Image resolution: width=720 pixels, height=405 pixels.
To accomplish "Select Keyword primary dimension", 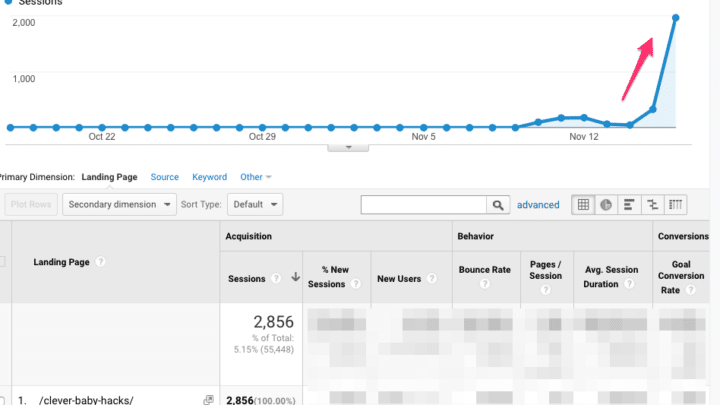I will pyautogui.click(x=209, y=177).
